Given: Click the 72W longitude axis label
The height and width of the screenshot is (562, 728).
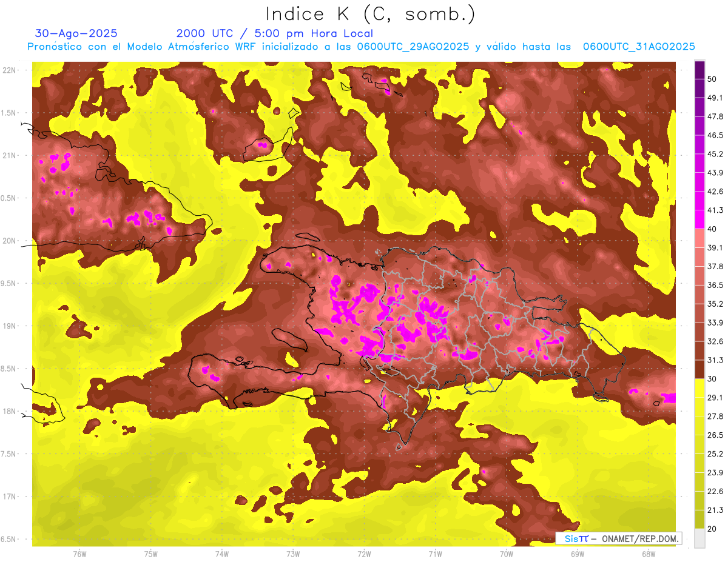Looking at the screenshot, I should click(x=364, y=554).
